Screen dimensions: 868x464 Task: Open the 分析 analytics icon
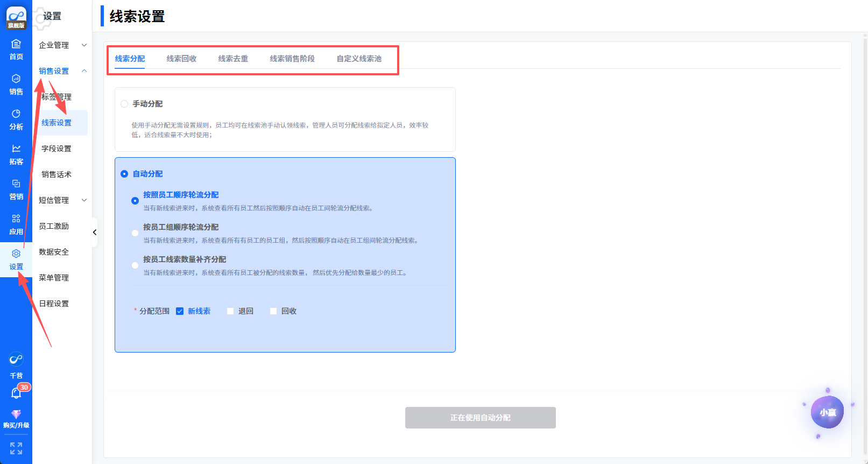[x=16, y=114]
